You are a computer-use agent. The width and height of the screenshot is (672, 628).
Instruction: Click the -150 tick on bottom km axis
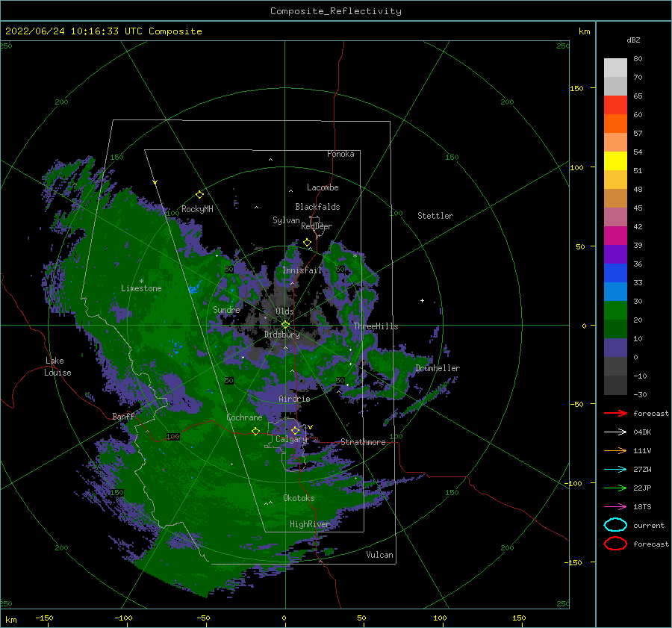tap(44, 618)
